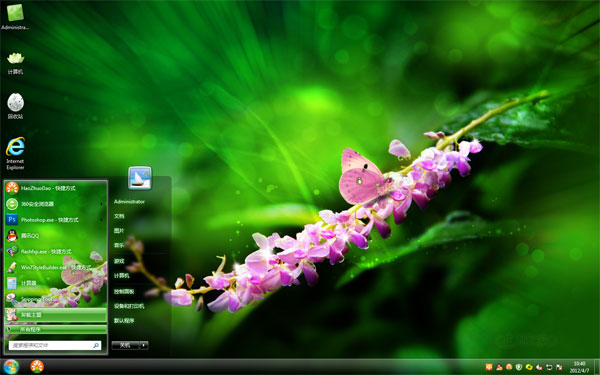Open the Action Center flag tray icon

click(559, 367)
